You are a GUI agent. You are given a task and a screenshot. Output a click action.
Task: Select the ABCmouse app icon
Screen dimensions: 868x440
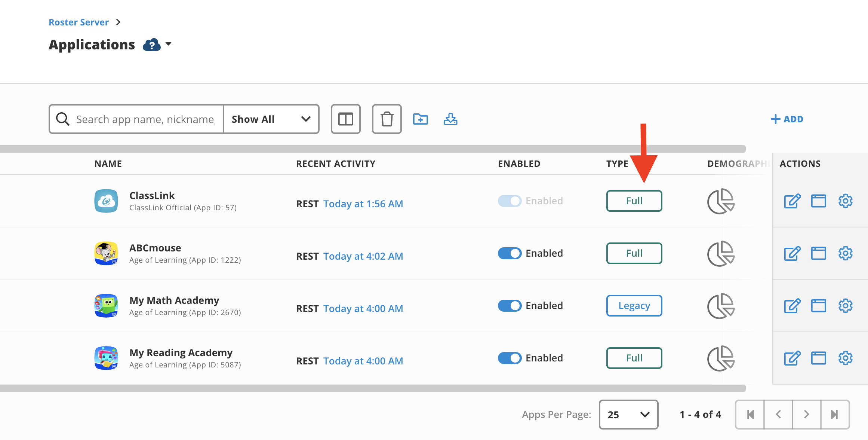coord(106,253)
